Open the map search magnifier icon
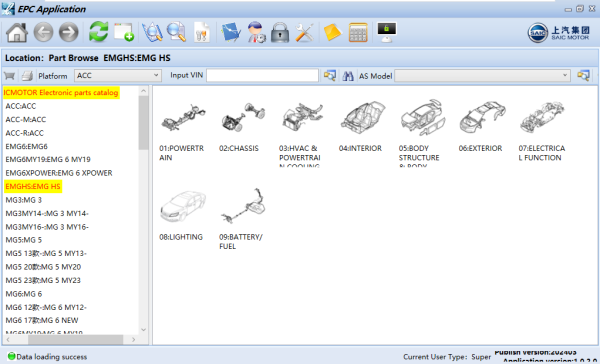The width and height of the screenshot is (600, 364). (x=152, y=32)
